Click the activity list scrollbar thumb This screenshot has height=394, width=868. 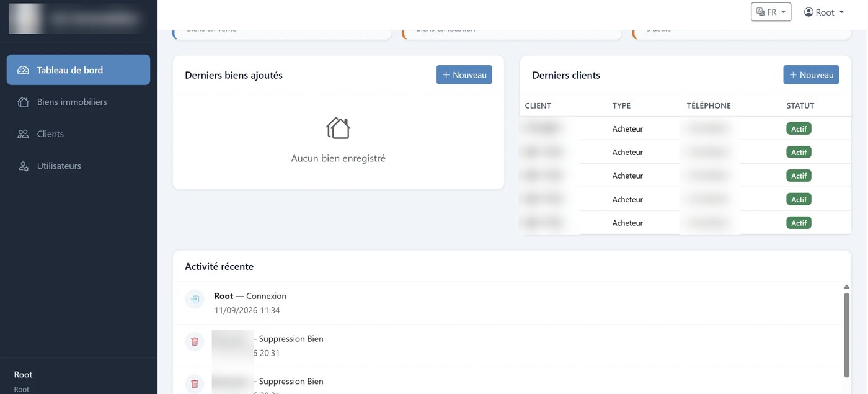point(846,334)
